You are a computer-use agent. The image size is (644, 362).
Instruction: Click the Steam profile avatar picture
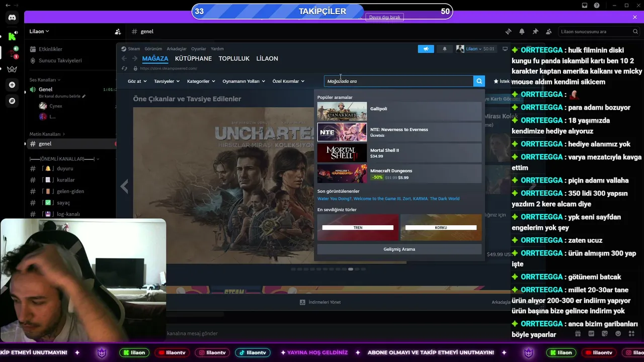coord(460,49)
